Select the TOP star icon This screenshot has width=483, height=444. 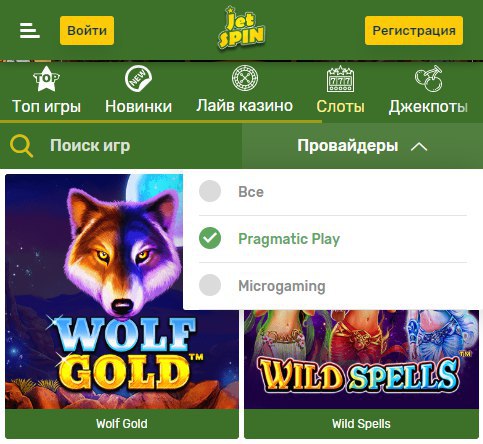[x=47, y=79]
